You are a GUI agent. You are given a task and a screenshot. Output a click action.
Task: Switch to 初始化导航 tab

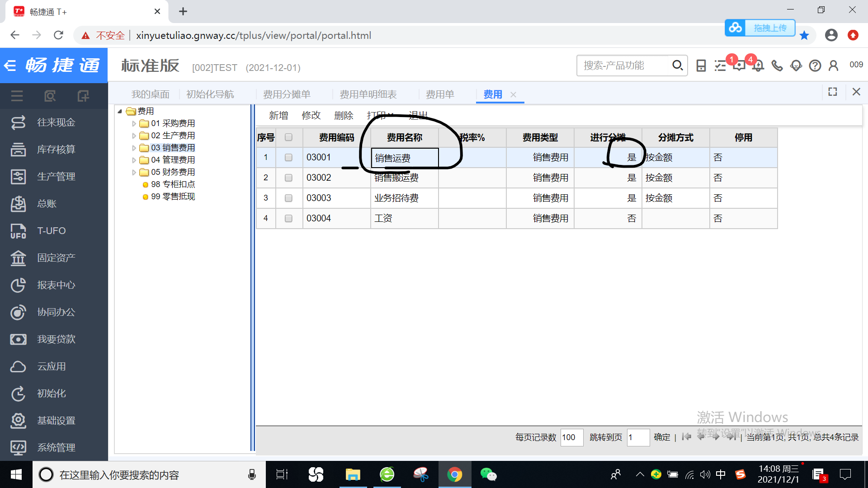(210, 94)
